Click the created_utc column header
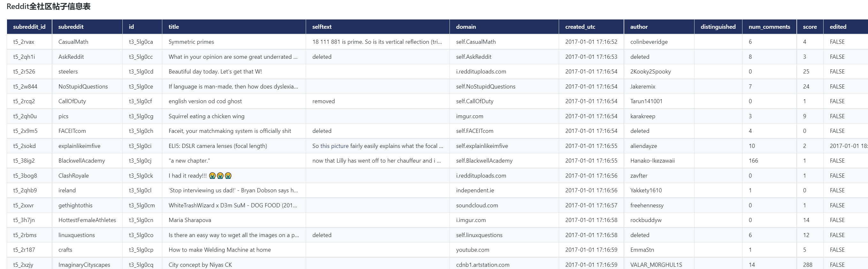 tap(591, 27)
